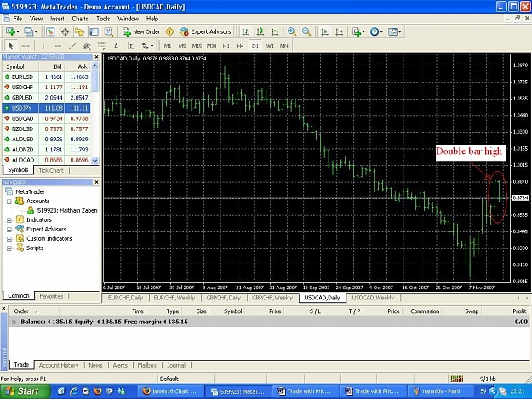Image resolution: width=532 pixels, height=399 pixels.
Task: Switch to the Favorites tab in Navigator
Action: (51, 296)
